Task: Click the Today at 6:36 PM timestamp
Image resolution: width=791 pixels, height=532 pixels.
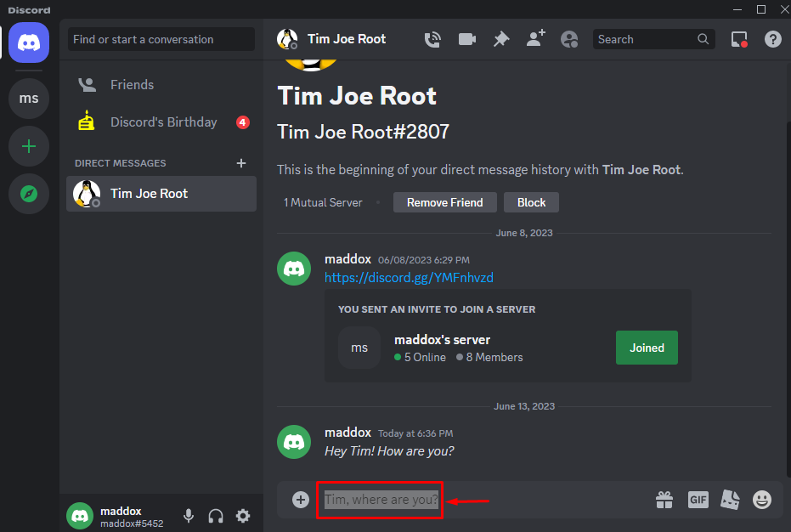Action: 415,433
